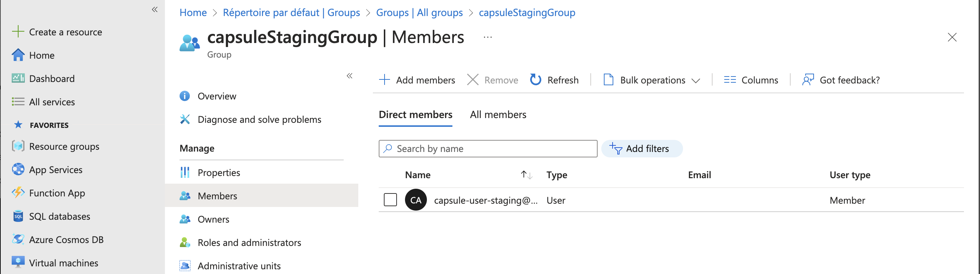The height and width of the screenshot is (274, 980).
Task: Open Resource groups from favorites
Action: click(63, 146)
